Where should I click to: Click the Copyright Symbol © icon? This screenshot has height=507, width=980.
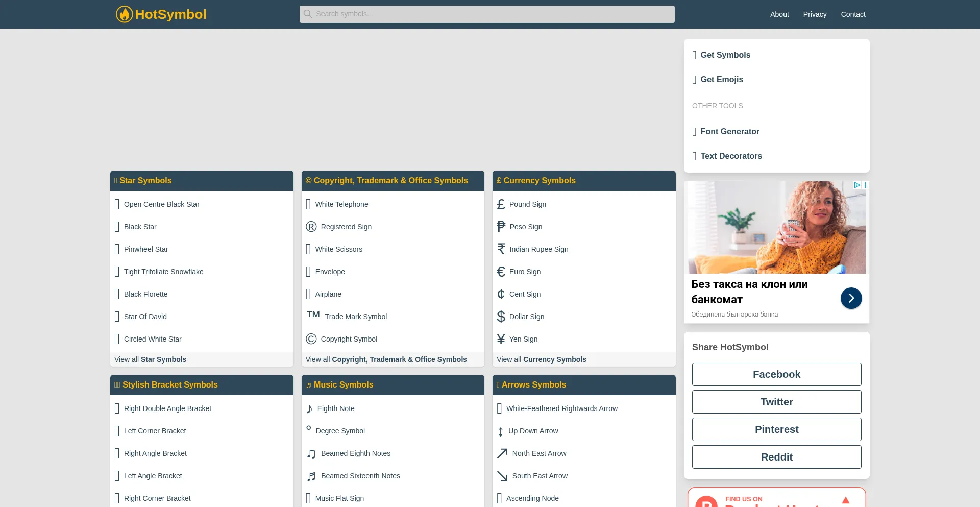point(311,339)
